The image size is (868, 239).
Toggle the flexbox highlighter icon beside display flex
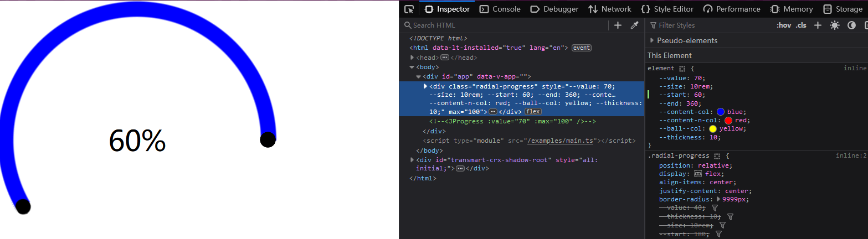[698, 174]
